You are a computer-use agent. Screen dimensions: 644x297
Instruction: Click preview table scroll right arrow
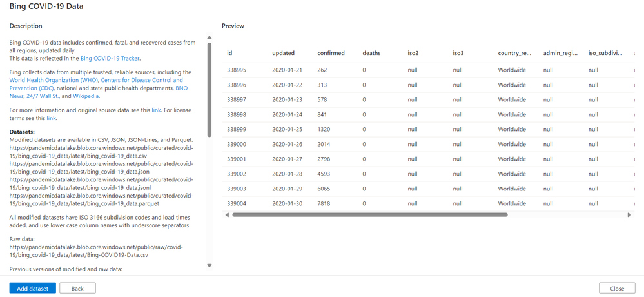click(x=629, y=215)
